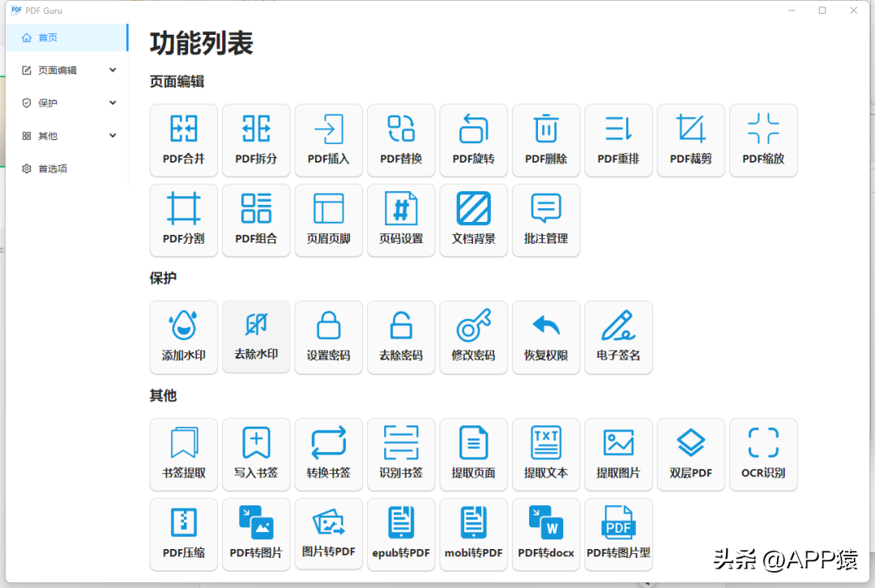The image size is (875, 588).
Task: Open the PDF合并 merge tool
Action: (x=184, y=140)
